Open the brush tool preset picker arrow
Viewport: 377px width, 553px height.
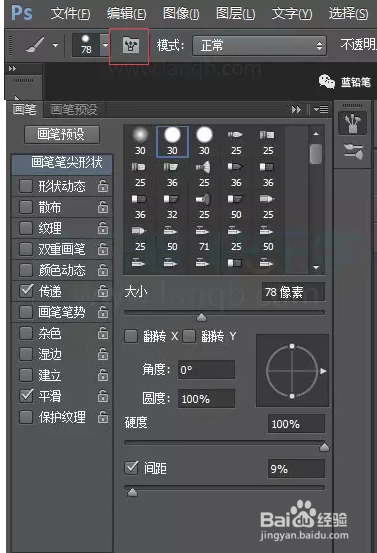55,45
